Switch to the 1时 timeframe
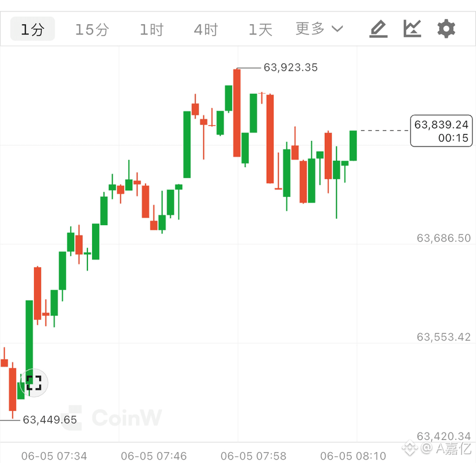This screenshot has height=463, width=476. tap(152, 30)
